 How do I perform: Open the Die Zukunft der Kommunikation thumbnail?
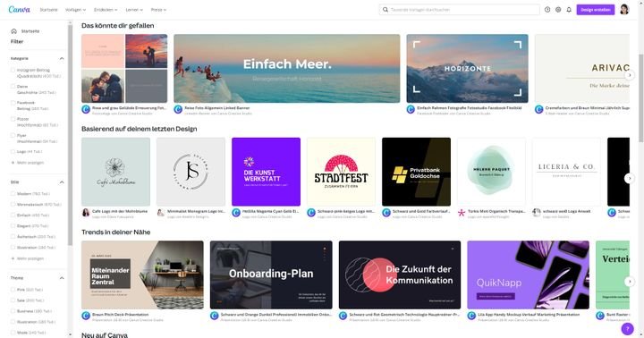pyautogui.click(x=400, y=275)
